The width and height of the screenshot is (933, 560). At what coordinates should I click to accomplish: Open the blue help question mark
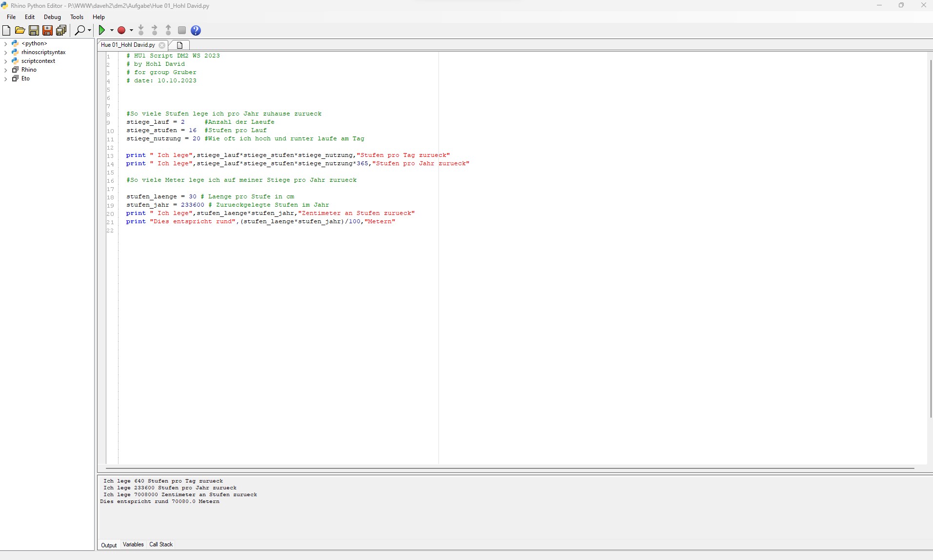(x=196, y=31)
